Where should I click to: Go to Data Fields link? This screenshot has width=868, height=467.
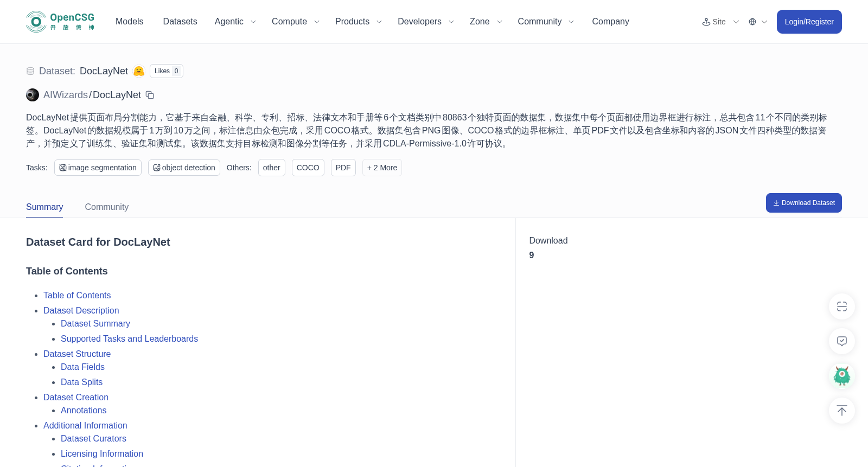point(82,367)
